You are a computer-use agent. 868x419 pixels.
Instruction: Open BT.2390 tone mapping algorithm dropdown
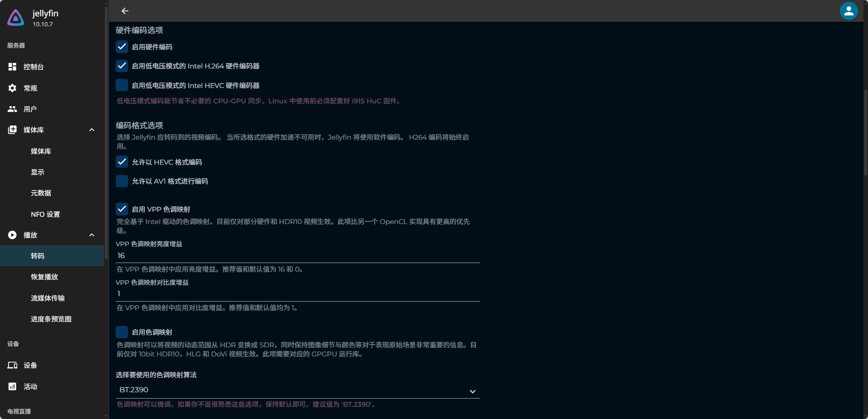[x=297, y=390]
